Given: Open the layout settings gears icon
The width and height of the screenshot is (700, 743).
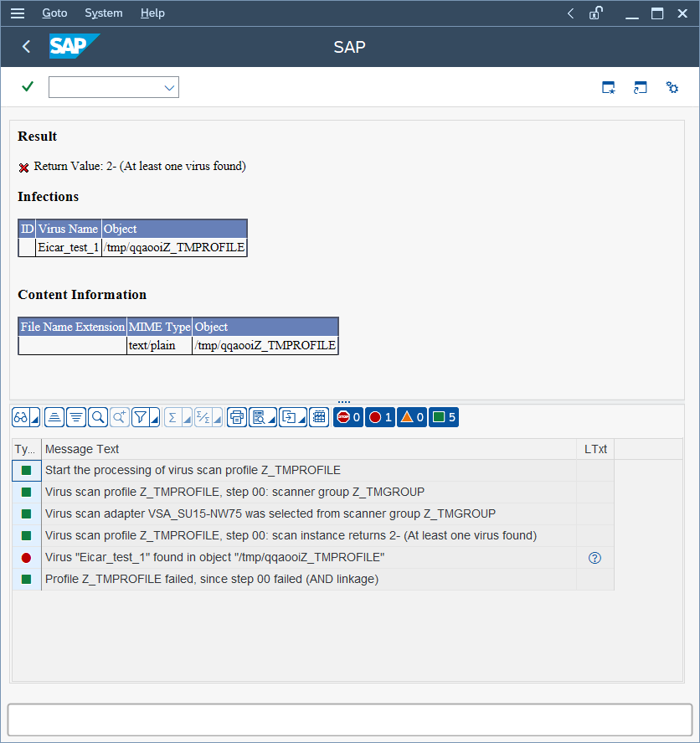Looking at the screenshot, I should coord(672,87).
